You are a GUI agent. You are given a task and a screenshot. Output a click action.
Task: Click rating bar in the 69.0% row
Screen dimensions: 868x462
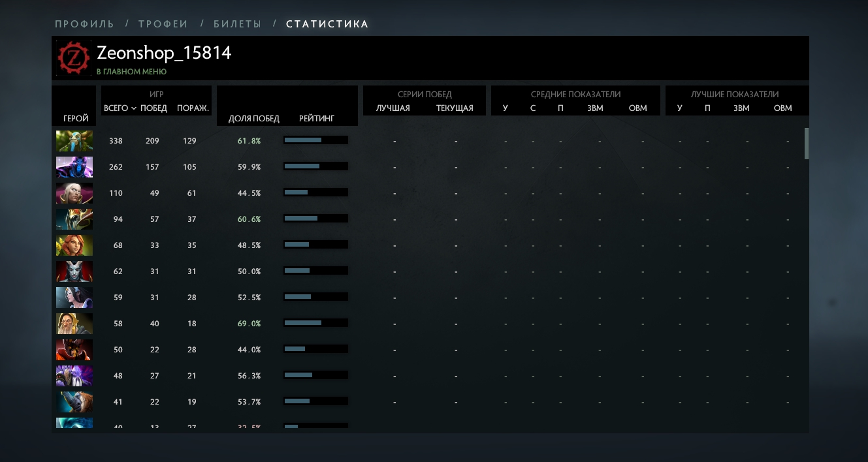[315, 323]
